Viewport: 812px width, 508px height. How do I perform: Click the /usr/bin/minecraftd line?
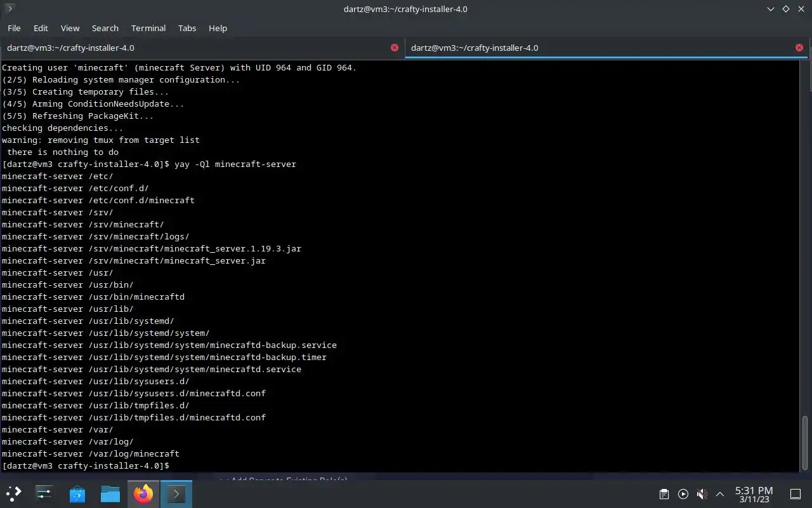point(93,297)
